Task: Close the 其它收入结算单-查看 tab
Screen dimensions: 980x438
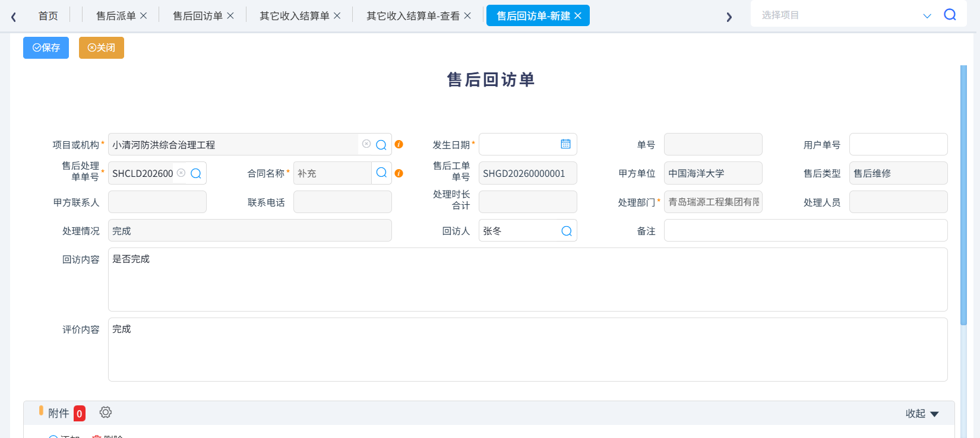Action: click(467, 15)
